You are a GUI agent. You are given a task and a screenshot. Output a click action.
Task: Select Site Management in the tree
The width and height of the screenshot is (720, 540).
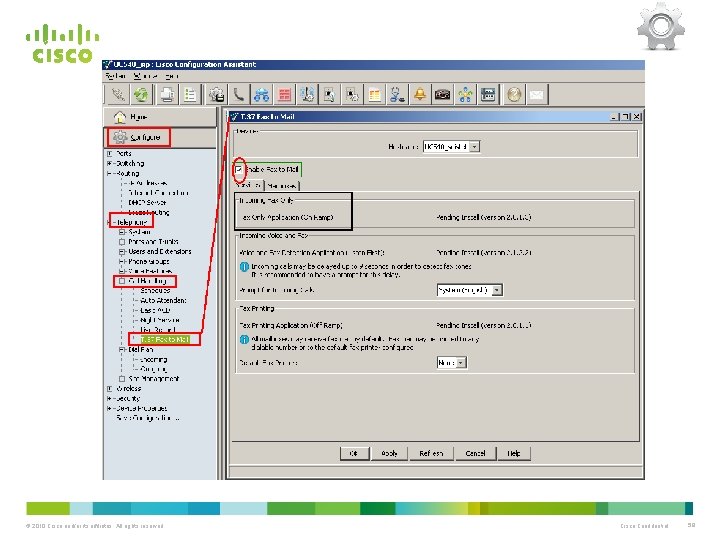(154, 379)
